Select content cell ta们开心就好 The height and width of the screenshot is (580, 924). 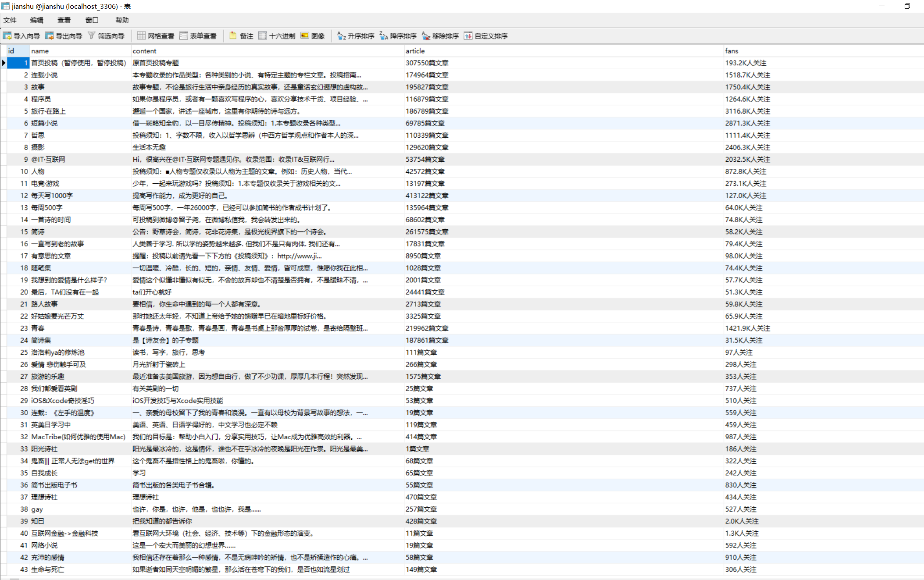(x=268, y=292)
